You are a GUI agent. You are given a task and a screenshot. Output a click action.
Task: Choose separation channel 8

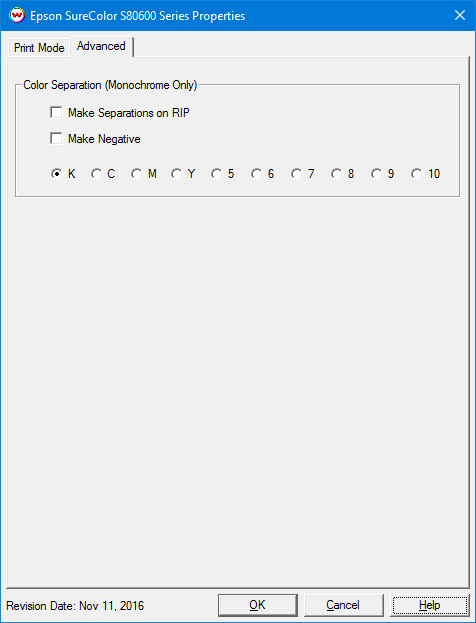(x=337, y=174)
